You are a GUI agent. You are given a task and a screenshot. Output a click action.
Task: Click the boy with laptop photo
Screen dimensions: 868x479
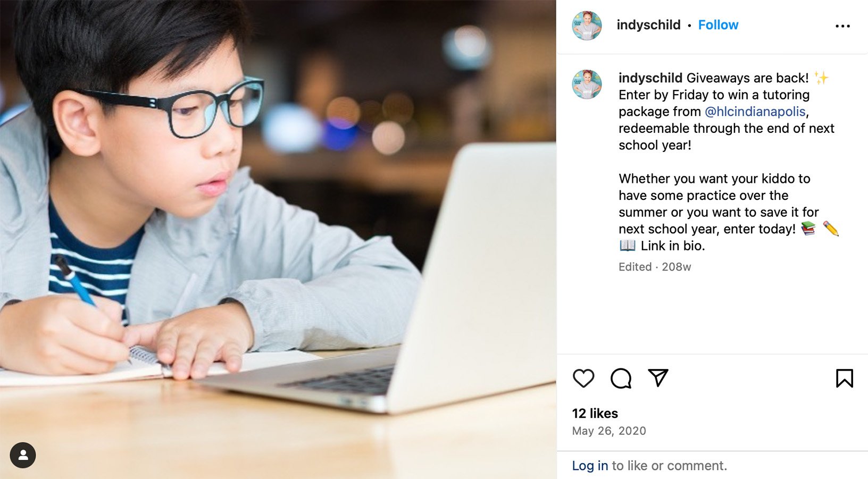(x=278, y=239)
